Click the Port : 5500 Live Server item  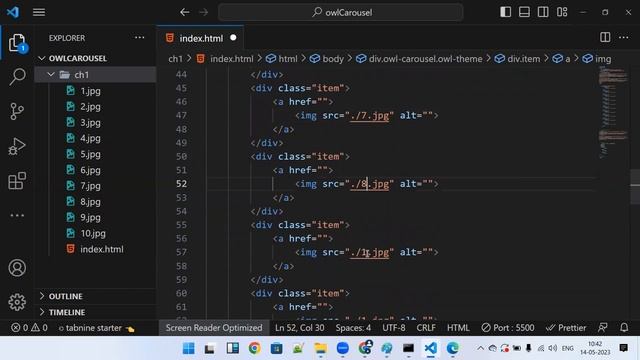point(508,328)
